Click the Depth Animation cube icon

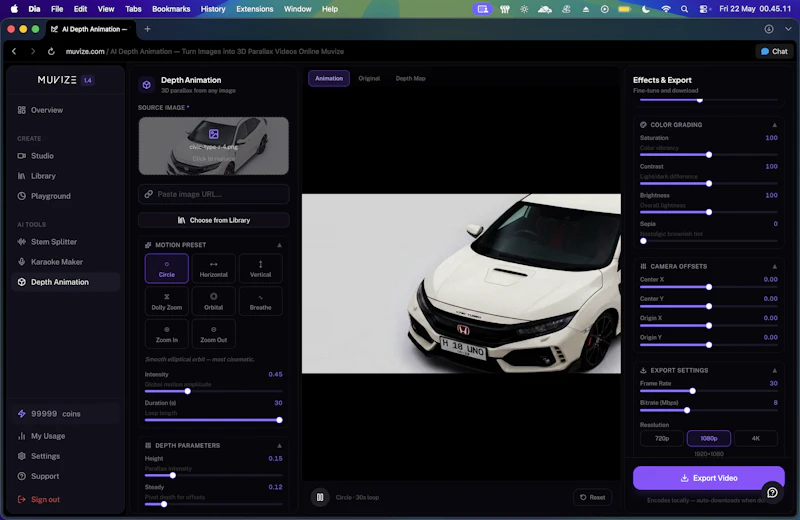(146, 85)
